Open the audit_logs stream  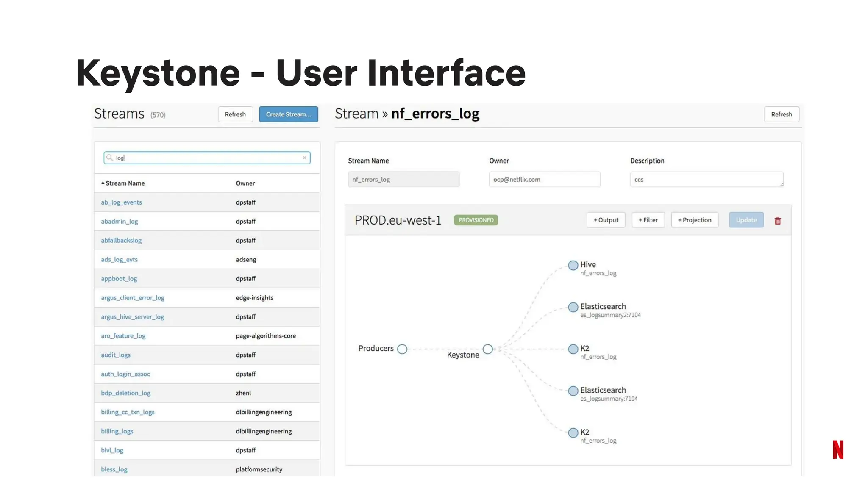(115, 355)
